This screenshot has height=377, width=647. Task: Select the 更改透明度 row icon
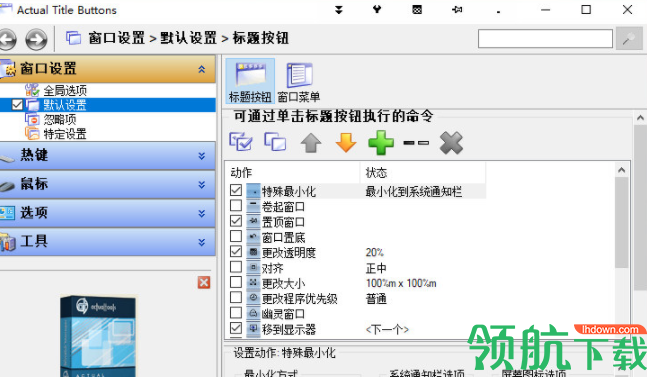coord(253,252)
